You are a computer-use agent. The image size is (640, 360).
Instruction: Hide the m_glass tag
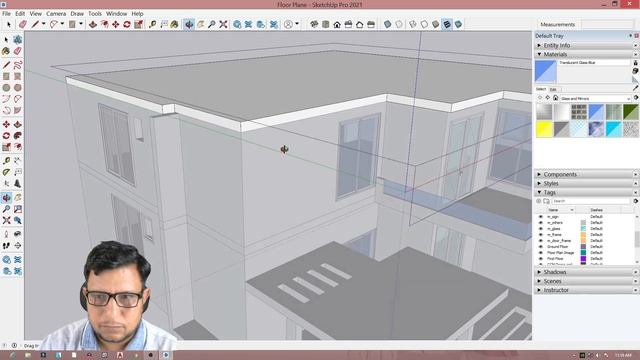tap(541, 229)
